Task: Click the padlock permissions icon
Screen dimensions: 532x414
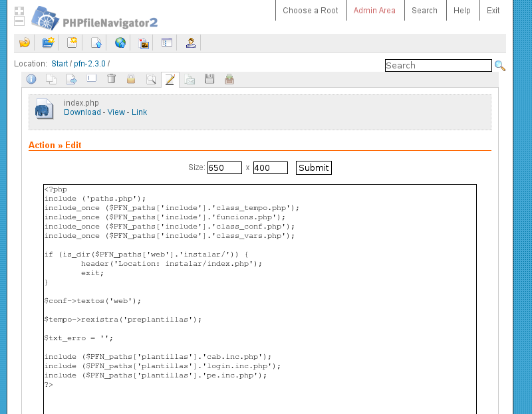Action: click(x=131, y=80)
